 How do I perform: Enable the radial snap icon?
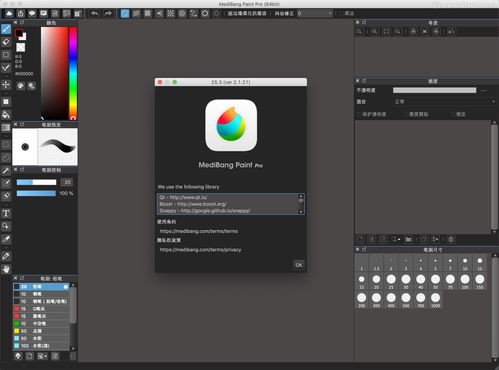pos(170,13)
